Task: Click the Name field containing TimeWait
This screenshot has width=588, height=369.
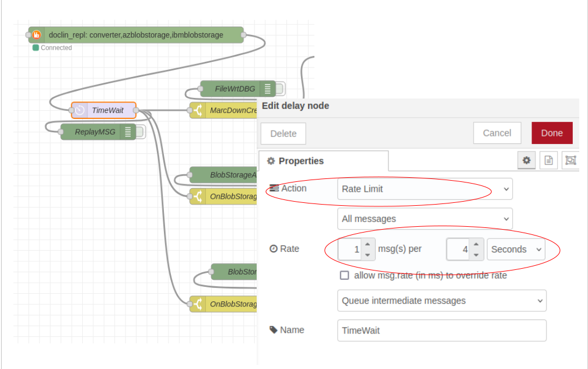Action: [442, 331]
